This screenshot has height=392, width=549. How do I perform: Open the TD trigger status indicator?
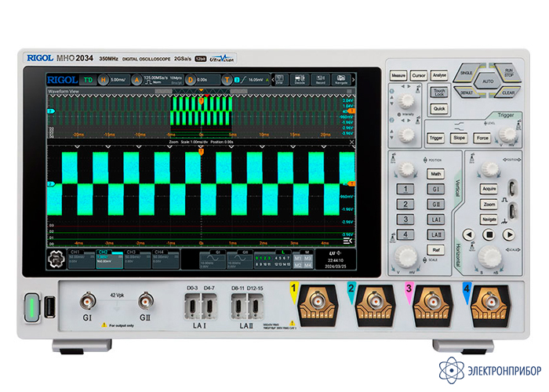point(88,80)
